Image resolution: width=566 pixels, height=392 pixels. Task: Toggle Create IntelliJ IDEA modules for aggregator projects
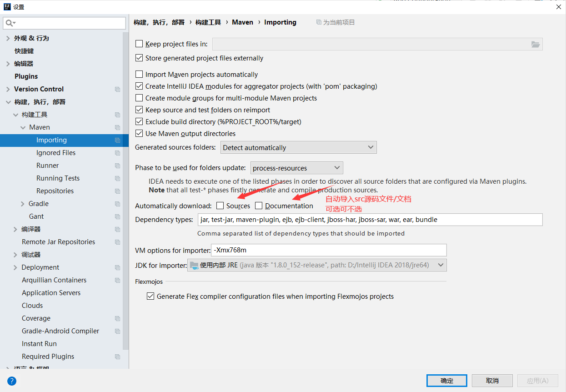click(x=139, y=86)
